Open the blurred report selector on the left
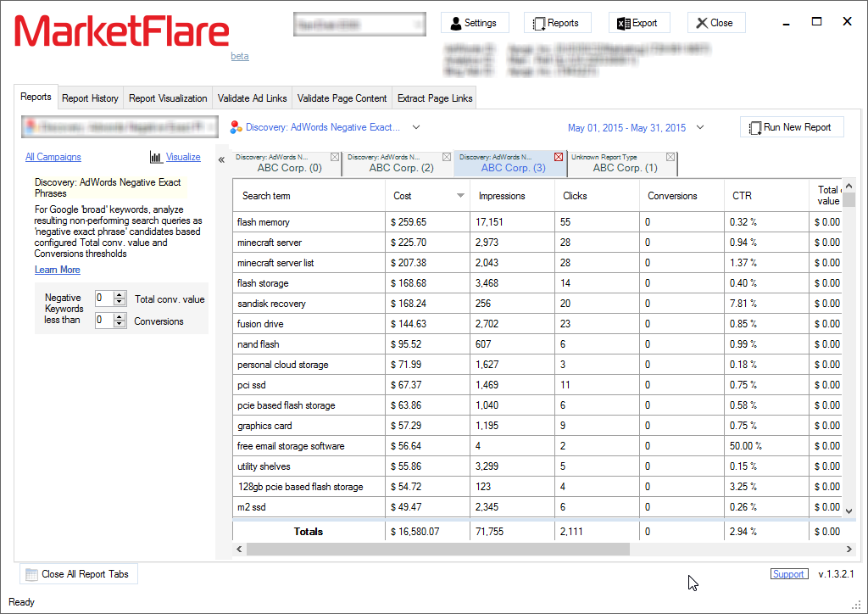 click(x=120, y=127)
